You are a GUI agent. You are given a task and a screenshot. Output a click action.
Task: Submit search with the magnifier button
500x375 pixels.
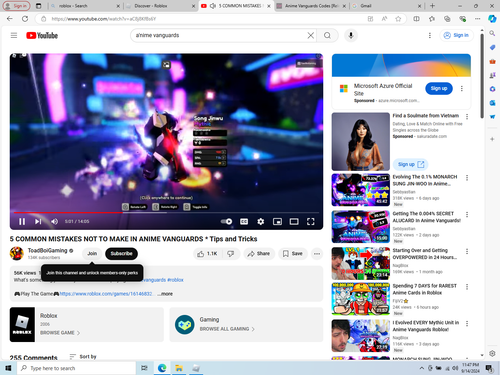click(x=327, y=35)
